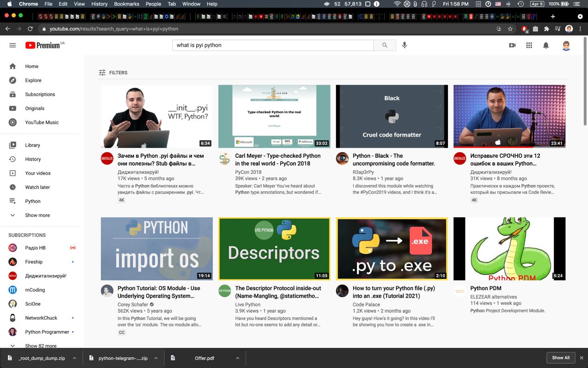Open the YouTube account avatar menu
This screenshot has height=368, width=588.
(x=566, y=45)
